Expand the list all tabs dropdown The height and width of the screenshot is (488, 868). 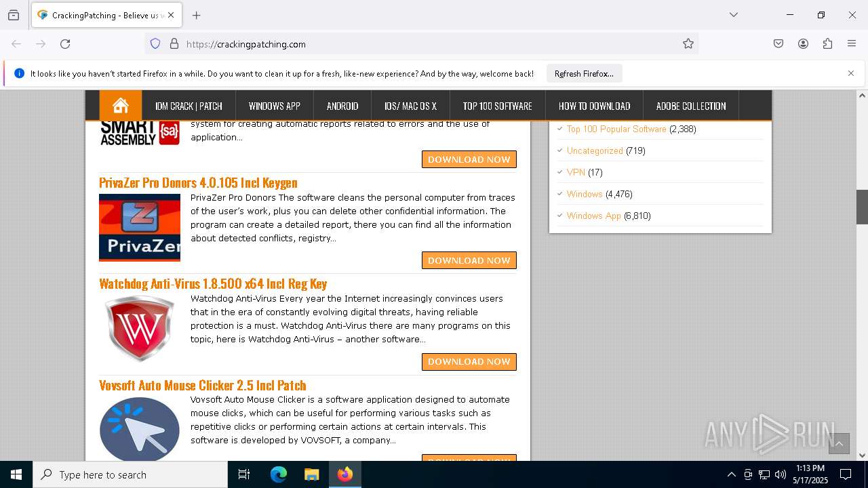(734, 15)
